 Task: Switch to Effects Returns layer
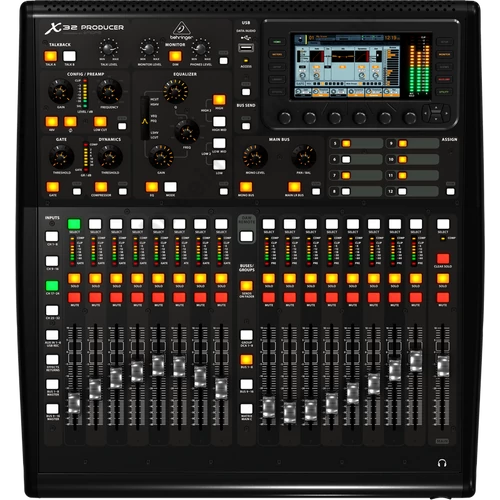[x=52, y=360]
